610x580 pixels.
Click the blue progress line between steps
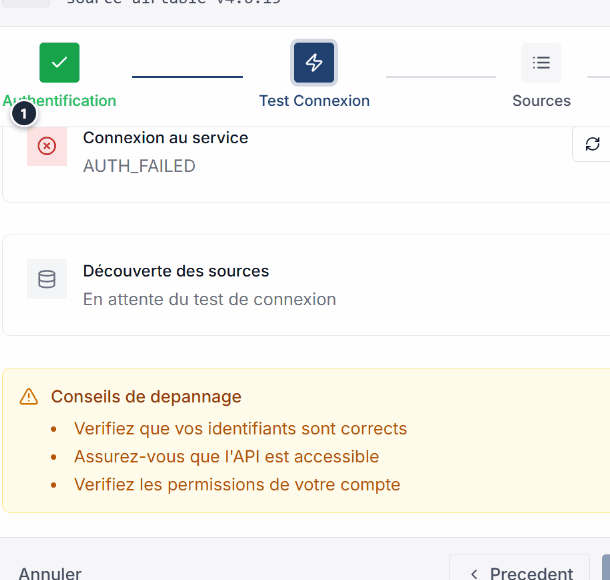tap(187, 76)
